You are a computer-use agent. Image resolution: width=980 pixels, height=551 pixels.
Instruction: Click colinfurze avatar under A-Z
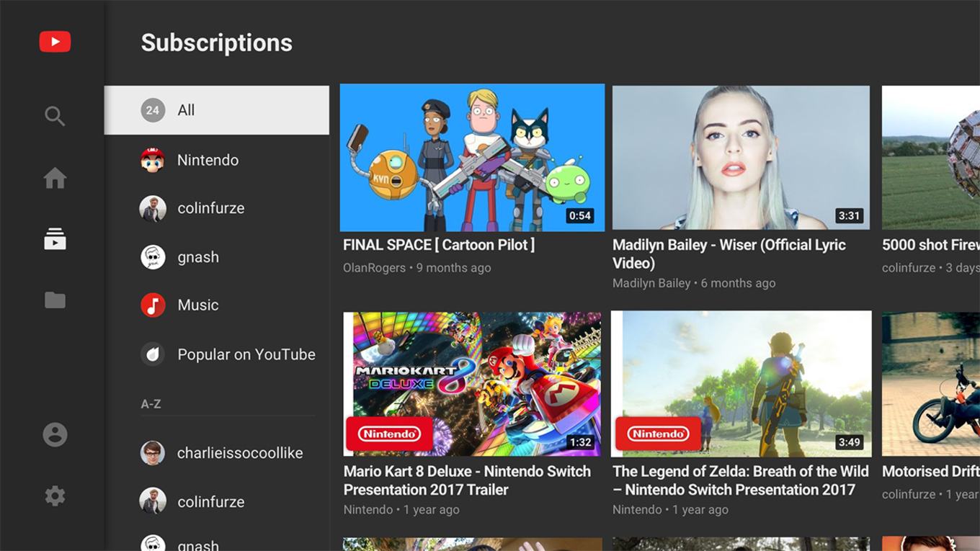[x=153, y=501]
